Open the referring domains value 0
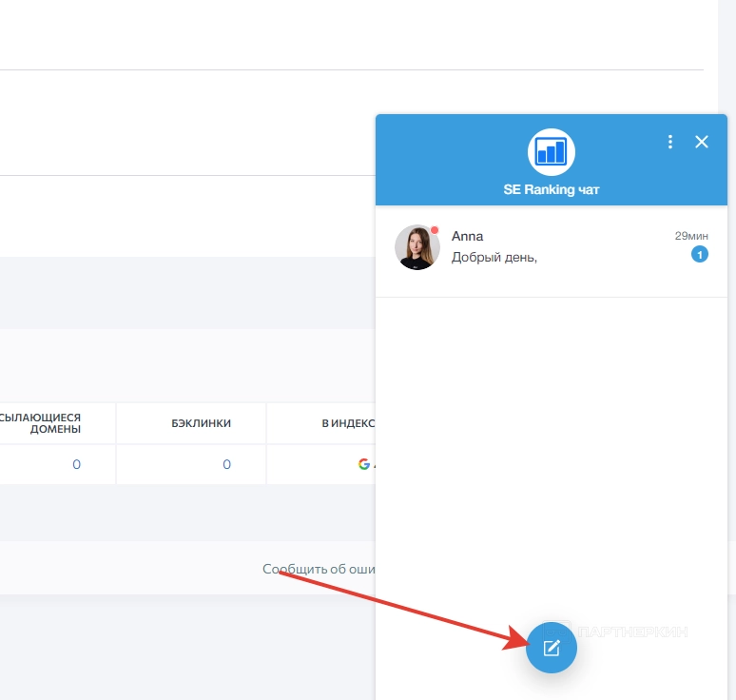 point(76,464)
